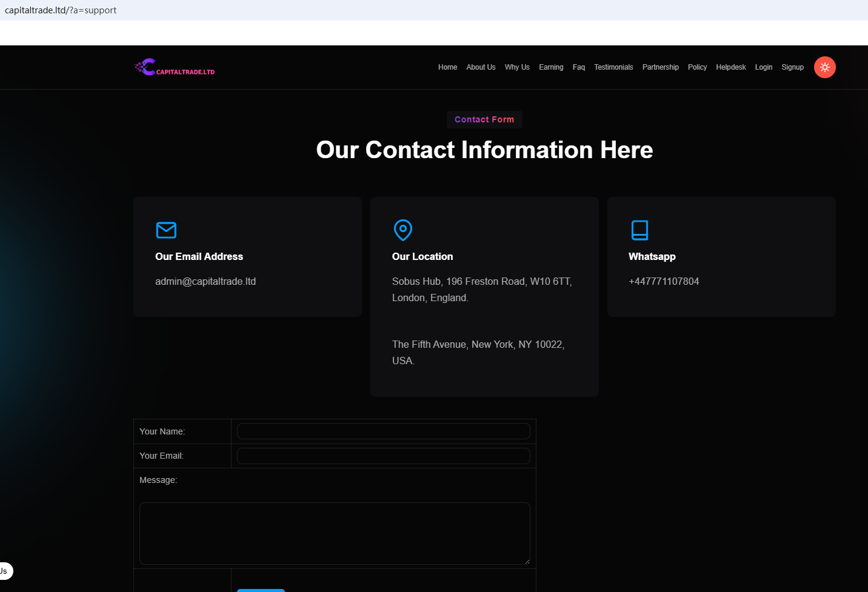The width and height of the screenshot is (868, 592).
Task: Click inside the Message text area
Action: pos(335,533)
